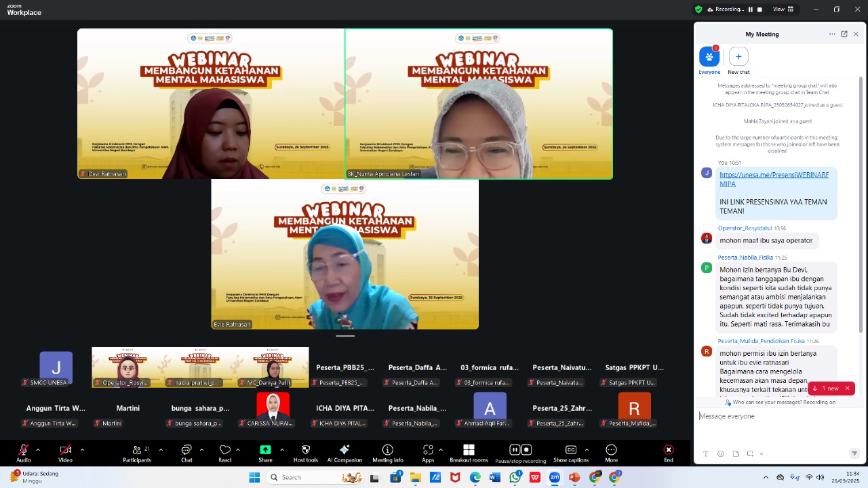Select the Everyone chat tab
868x488 pixels.
[x=709, y=58]
